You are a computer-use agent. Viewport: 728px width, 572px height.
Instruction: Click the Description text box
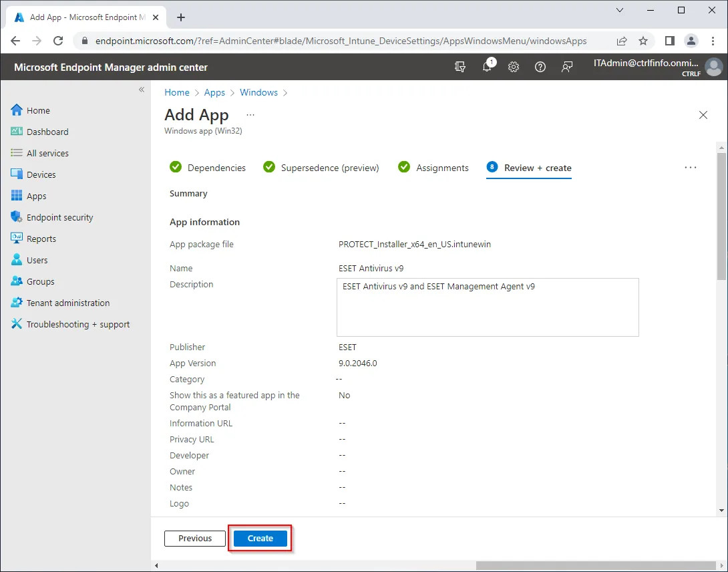pos(488,307)
